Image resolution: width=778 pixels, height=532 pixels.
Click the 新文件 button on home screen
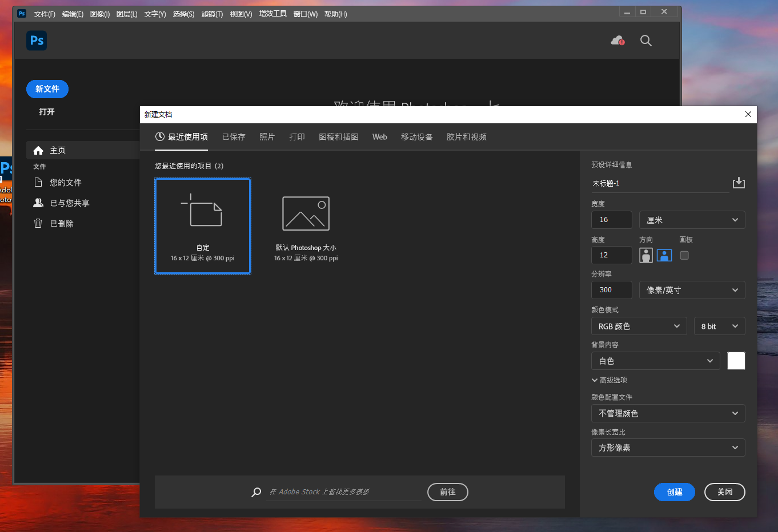47,89
